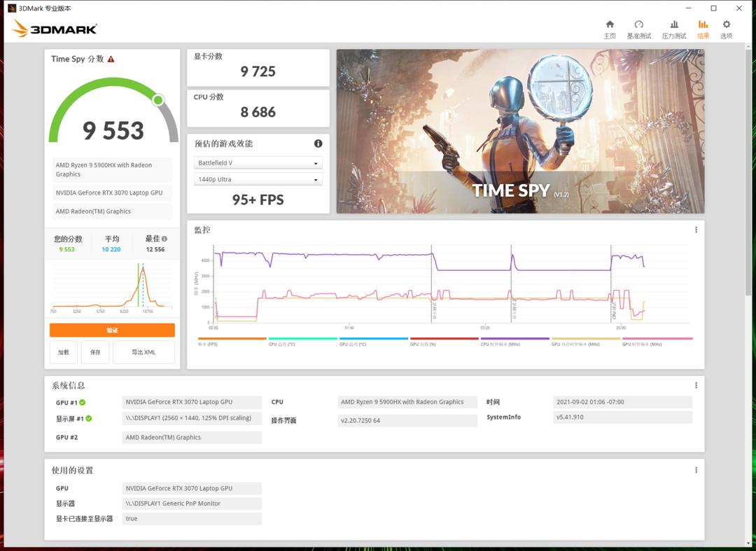
Task: Open the 主页 home page icon
Action: [610, 26]
